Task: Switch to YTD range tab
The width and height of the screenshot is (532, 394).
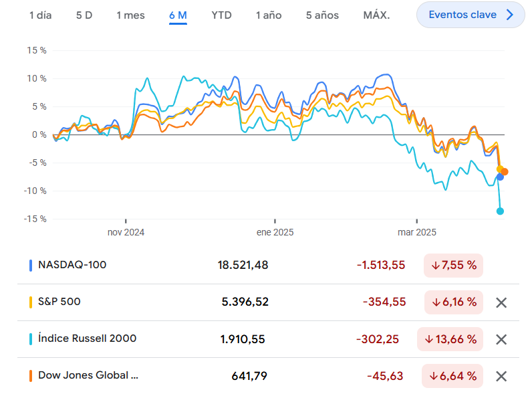Action: click(x=221, y=15)
